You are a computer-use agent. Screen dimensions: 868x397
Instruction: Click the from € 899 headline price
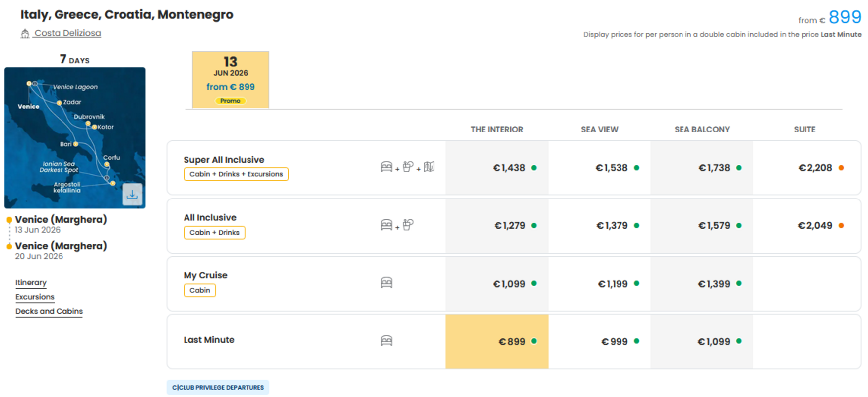(829, 18)
